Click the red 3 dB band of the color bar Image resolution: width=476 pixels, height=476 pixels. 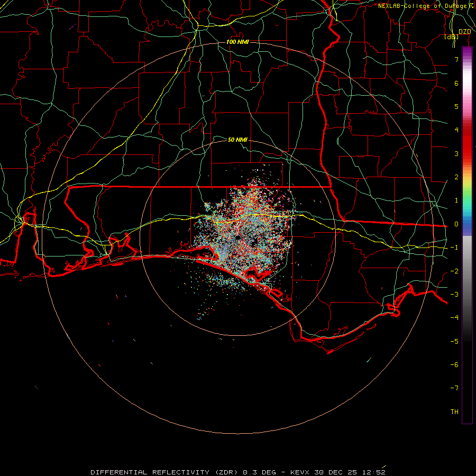point(467,153)
